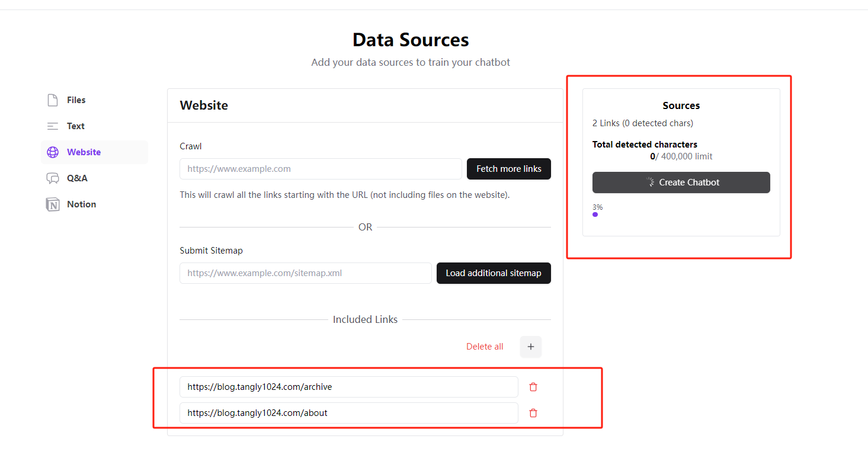
Task: Focus the Crawl URL input field
Action: pos(321,169)
